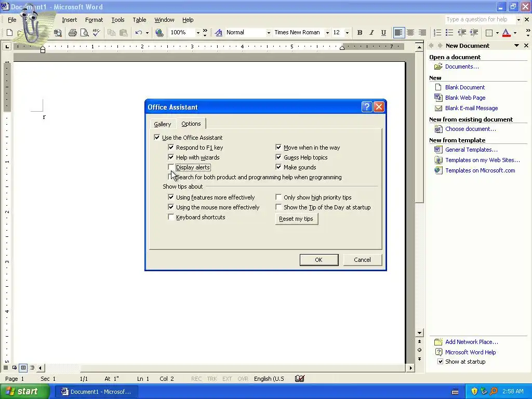Enable Show the Tip of the Day at startup
This screenshot has width=532, height=399.
coord(278,207)
